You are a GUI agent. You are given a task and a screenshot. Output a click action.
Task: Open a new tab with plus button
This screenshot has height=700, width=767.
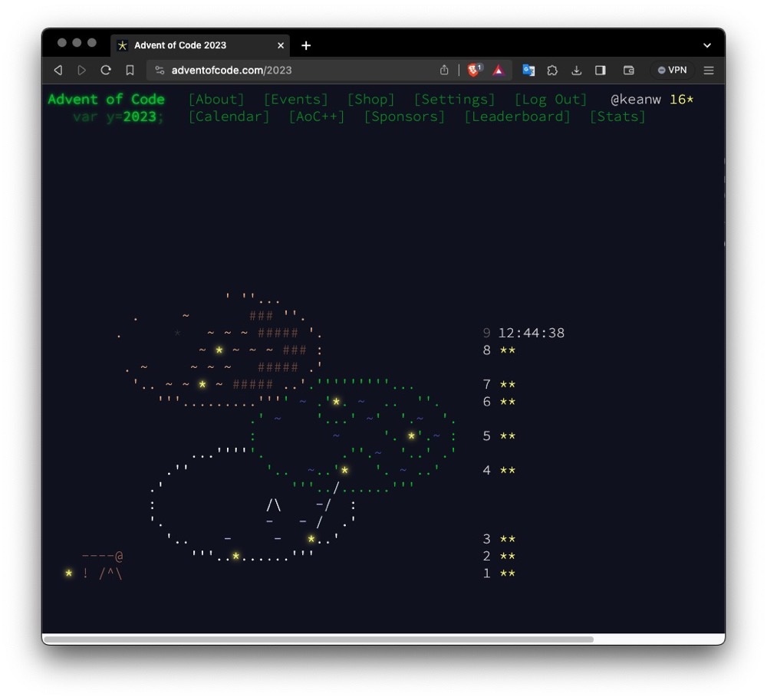[306, 45]
